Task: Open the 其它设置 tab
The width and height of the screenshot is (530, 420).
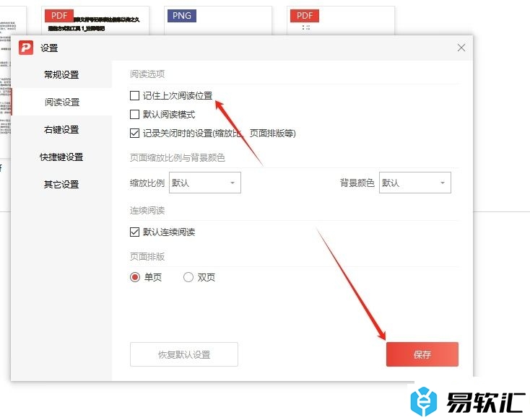Action: pos(61,185)
